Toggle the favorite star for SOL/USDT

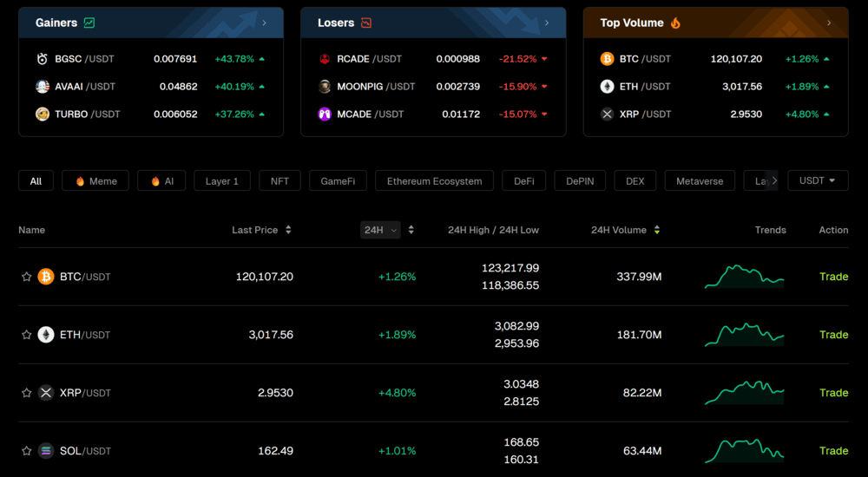(27, 451)
